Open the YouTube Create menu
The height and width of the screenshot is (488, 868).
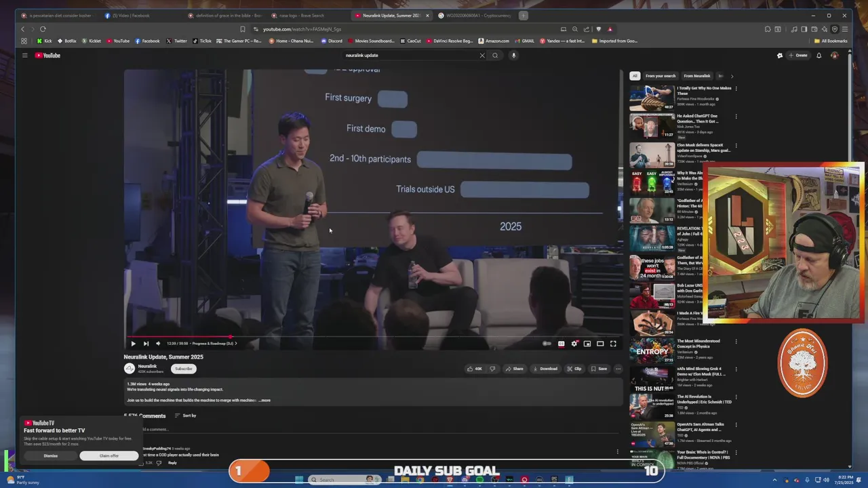797,56
